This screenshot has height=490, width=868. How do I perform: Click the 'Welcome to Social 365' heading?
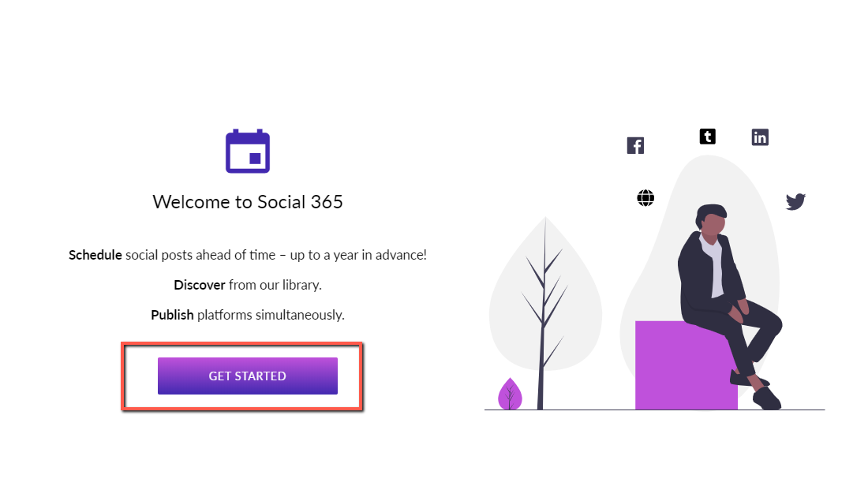248,202
